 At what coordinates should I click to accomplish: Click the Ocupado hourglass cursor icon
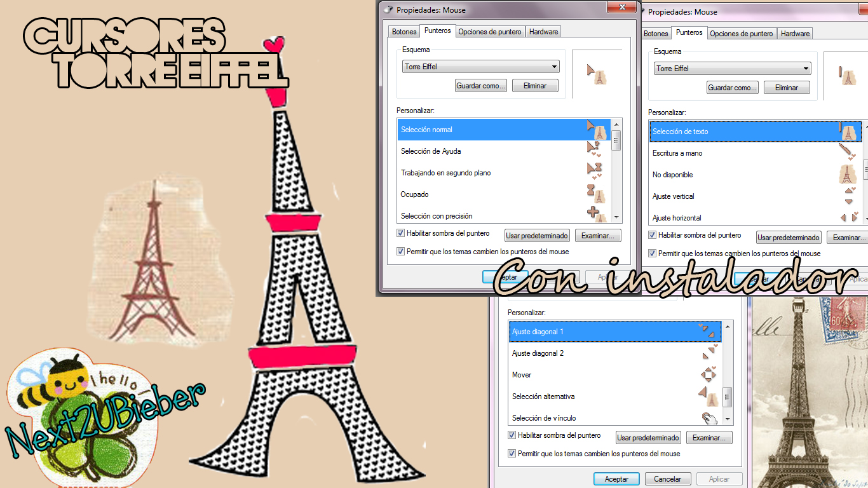click(x=595, y=193)
